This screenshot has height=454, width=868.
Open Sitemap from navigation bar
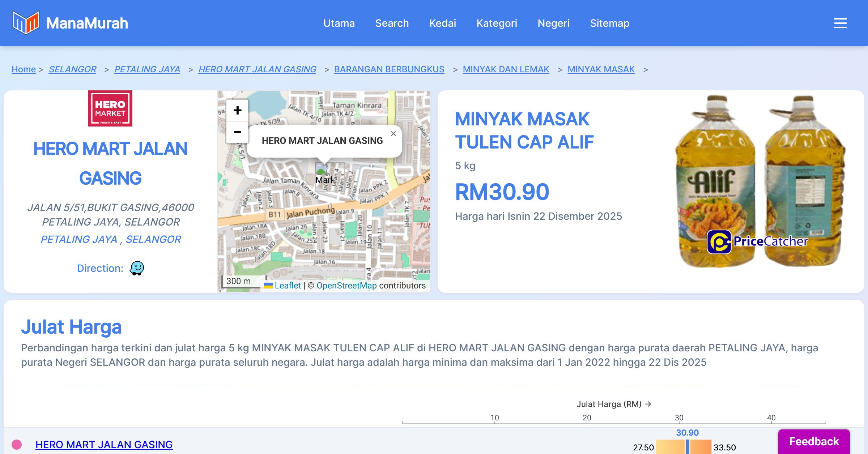point(609,23)
